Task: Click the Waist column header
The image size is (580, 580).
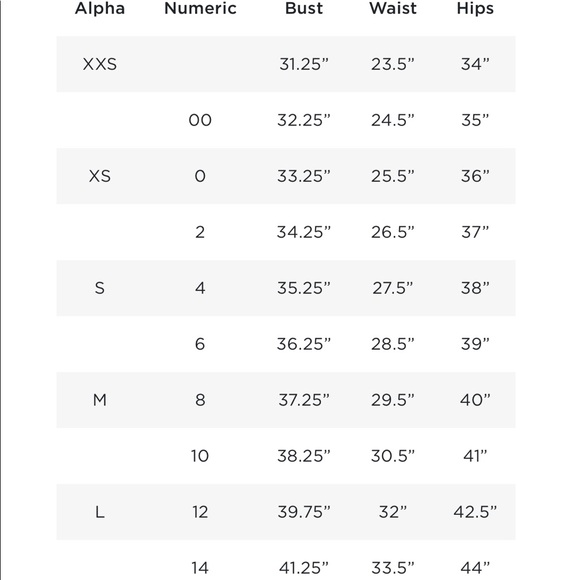Action: tap(393, 9)
